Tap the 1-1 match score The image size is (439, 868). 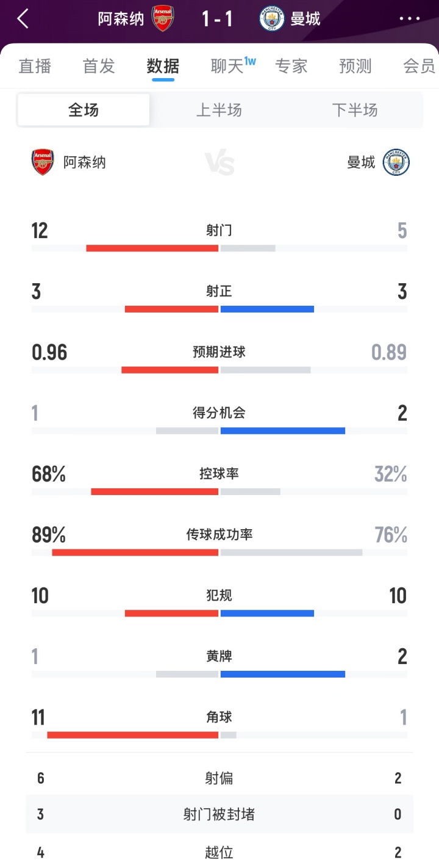217,19
